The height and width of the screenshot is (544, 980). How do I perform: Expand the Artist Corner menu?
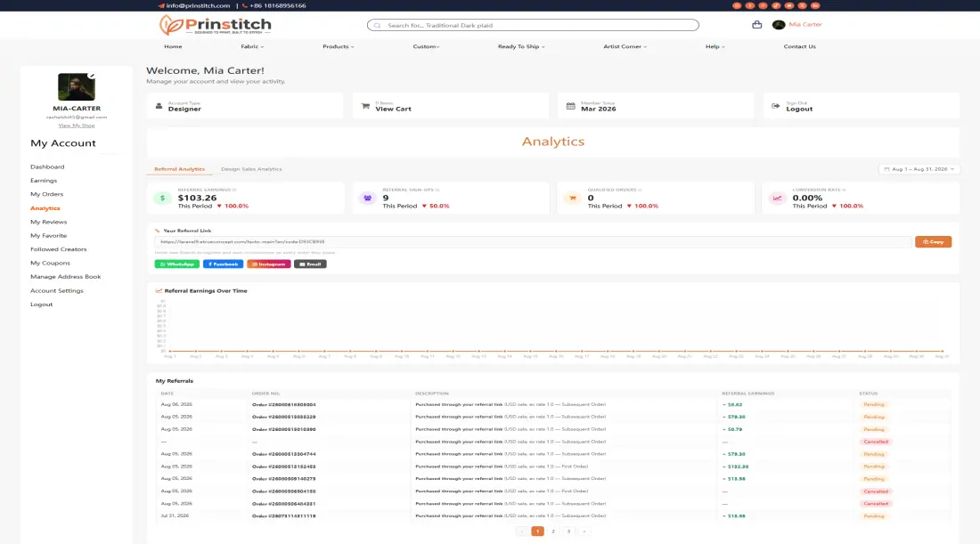(x=625, y=47)
